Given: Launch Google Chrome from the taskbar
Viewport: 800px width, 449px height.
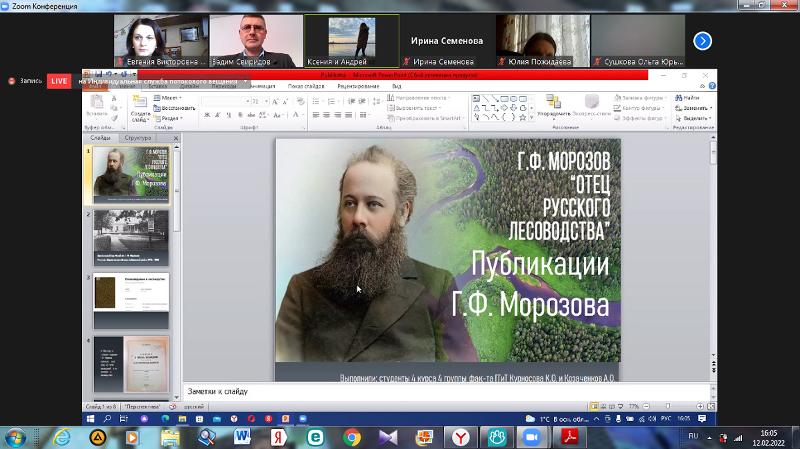Looking at the screenshot, I should 351,437.
